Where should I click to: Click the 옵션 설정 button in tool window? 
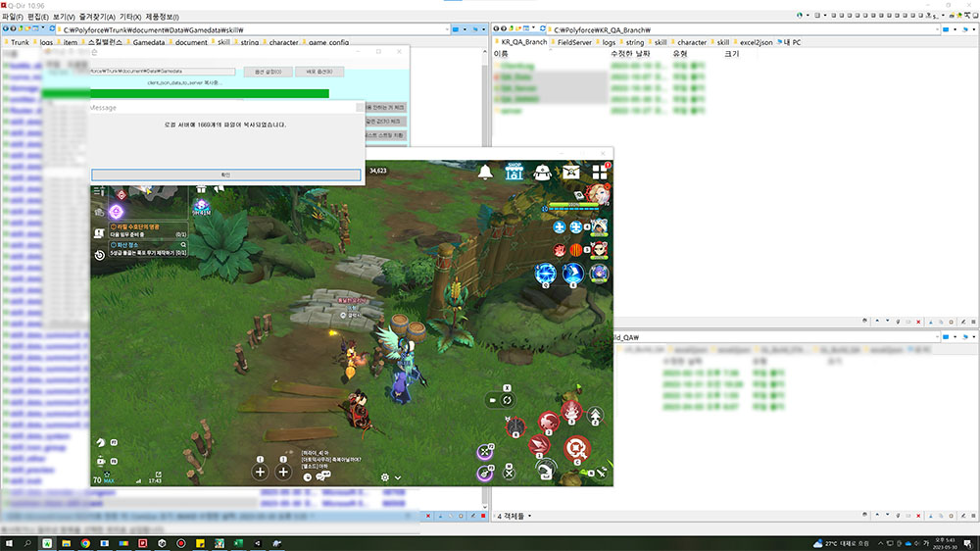[x=269, y=72]
